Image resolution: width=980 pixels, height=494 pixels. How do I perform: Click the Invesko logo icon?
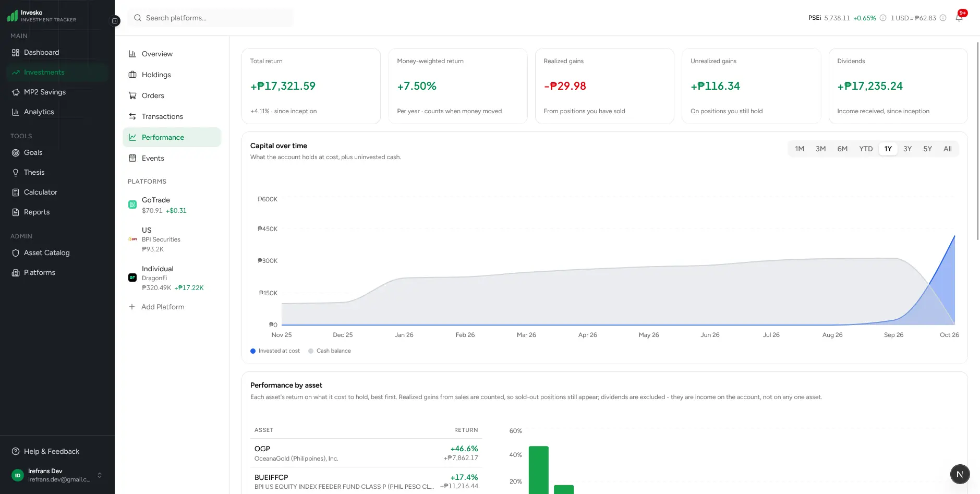pyautogui.click(x=13, y=16)
